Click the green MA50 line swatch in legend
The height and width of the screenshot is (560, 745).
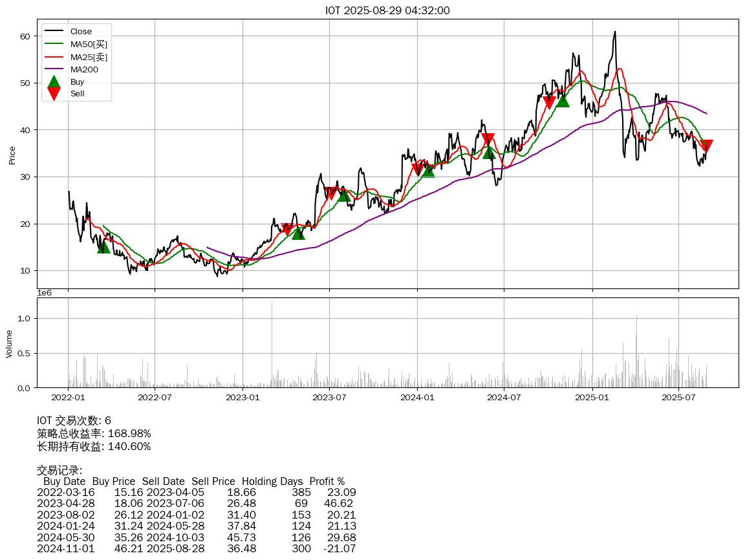(54, 44)
